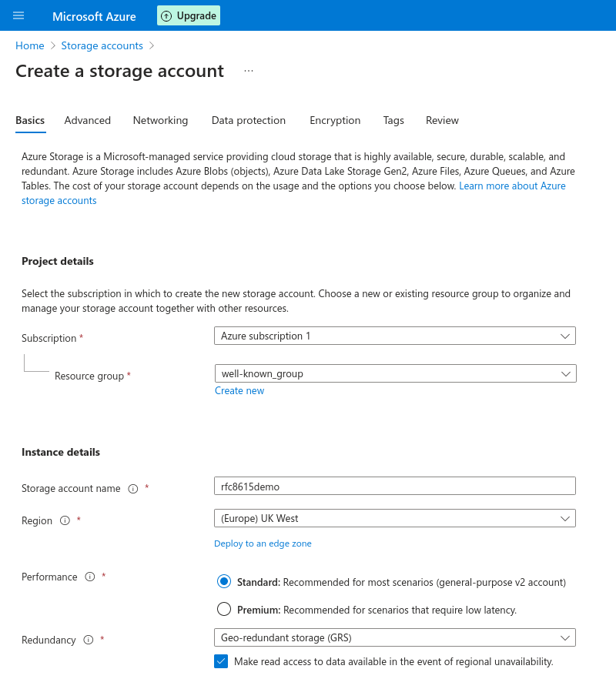Show info tooltip for Performance
Viewport: 616px width, 689px height.
point(90,577)
